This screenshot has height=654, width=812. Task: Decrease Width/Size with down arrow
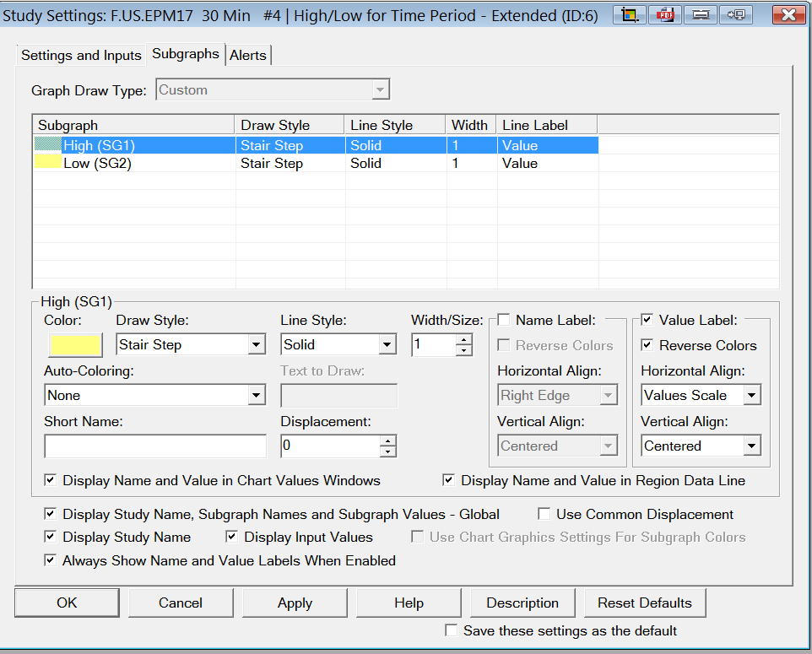(464, 350)
